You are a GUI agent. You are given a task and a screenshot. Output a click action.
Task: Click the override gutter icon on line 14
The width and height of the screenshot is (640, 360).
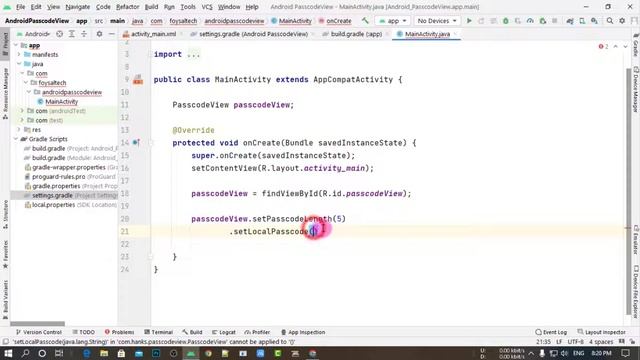[x=136, y=142]
